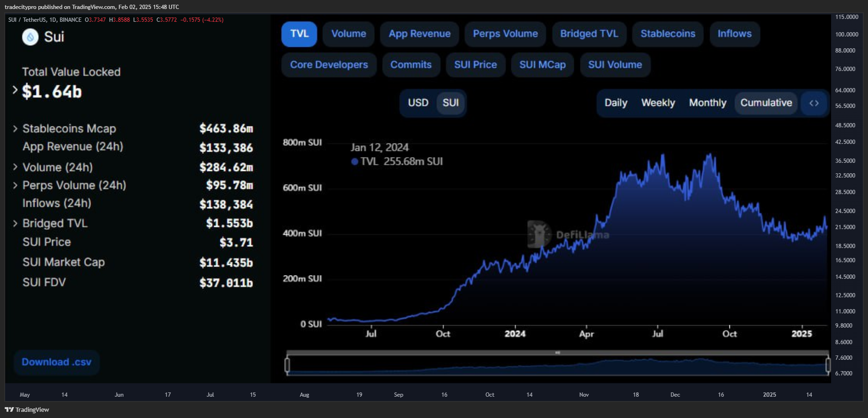Click the range selector top bar

558,353
